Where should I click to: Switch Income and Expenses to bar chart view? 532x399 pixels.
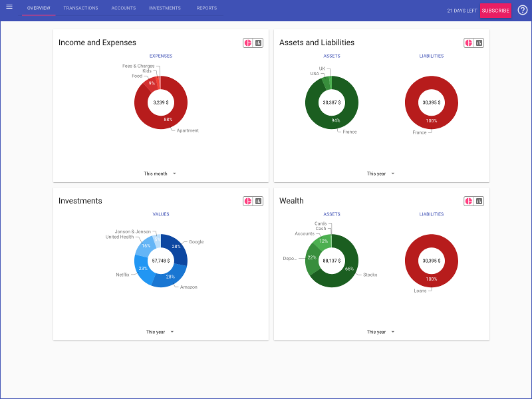(x=259, y=43)
